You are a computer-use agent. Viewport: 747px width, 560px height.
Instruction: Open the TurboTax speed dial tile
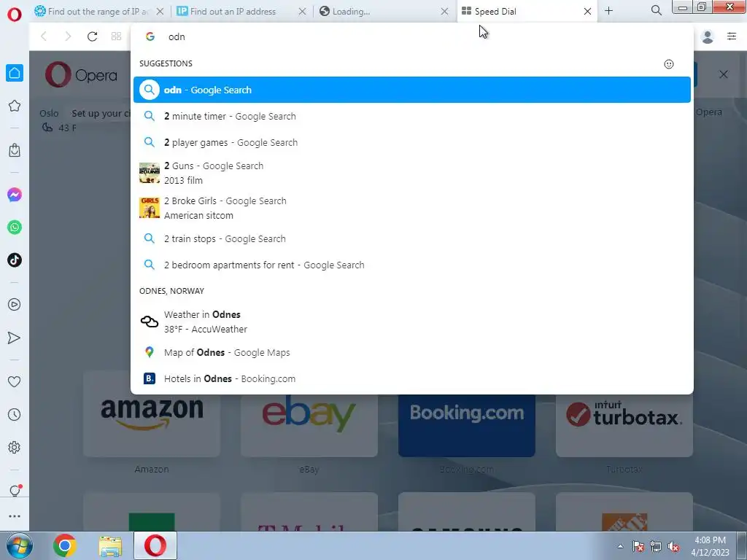coord(624,425)
